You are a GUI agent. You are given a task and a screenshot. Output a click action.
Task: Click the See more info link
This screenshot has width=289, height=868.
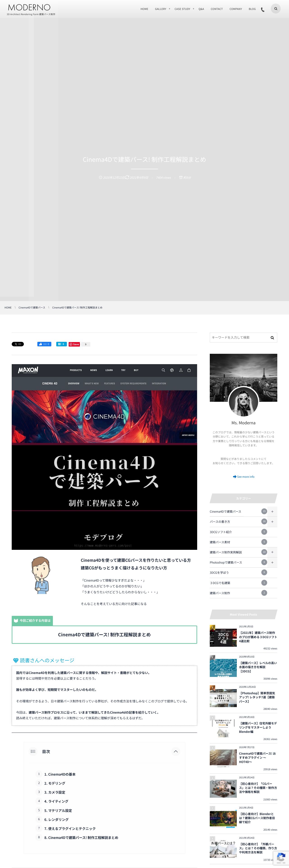click(x=244, y=477)
